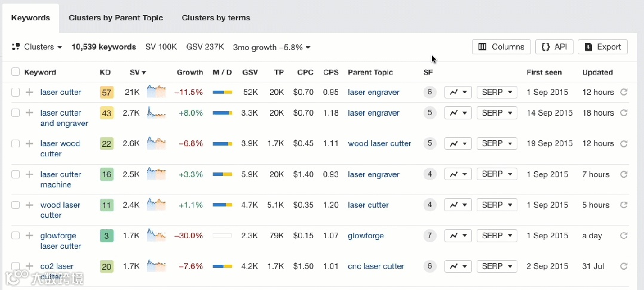Open the 'laser cutter' keyword link

[x=61, y=92]
